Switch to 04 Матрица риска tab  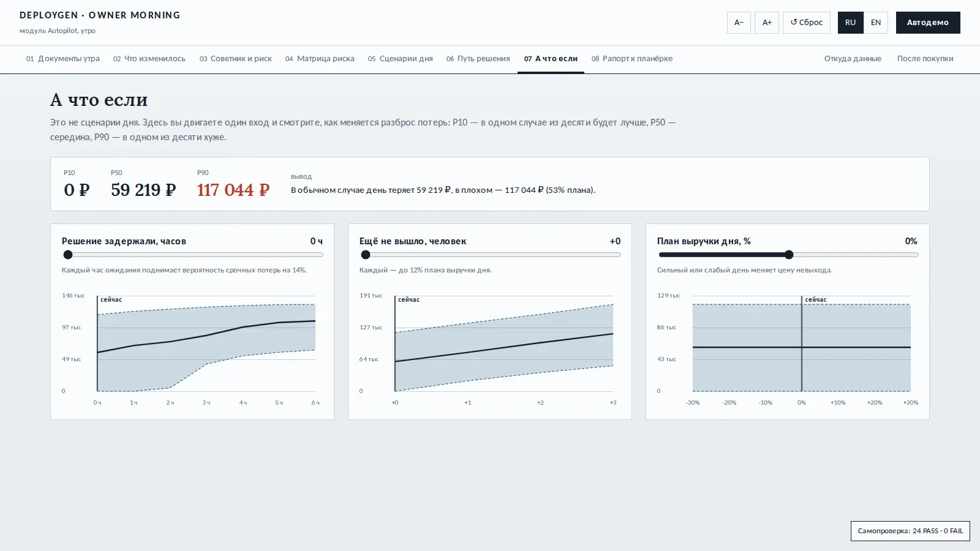[x=320, y=59]
